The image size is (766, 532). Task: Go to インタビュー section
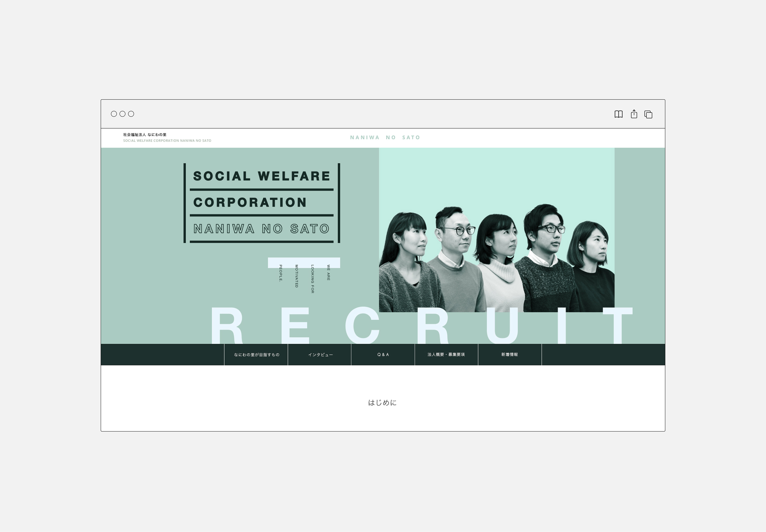[x=320, y=355]
